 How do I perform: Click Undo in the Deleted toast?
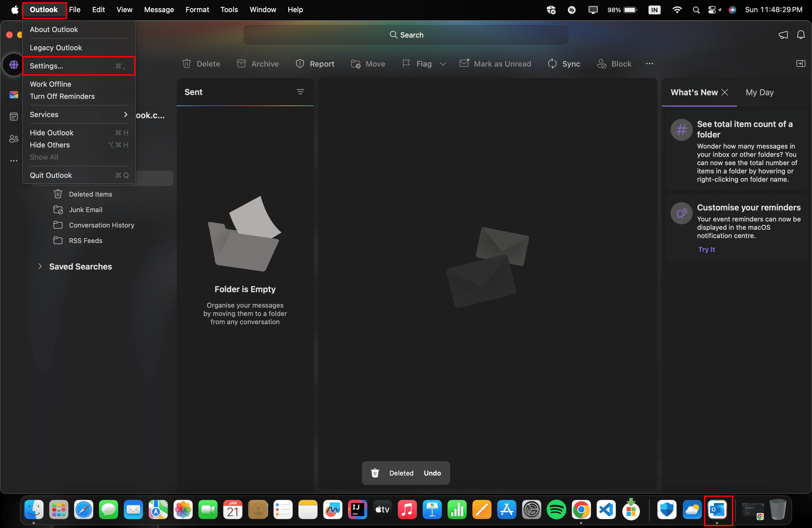pos(432,473)
